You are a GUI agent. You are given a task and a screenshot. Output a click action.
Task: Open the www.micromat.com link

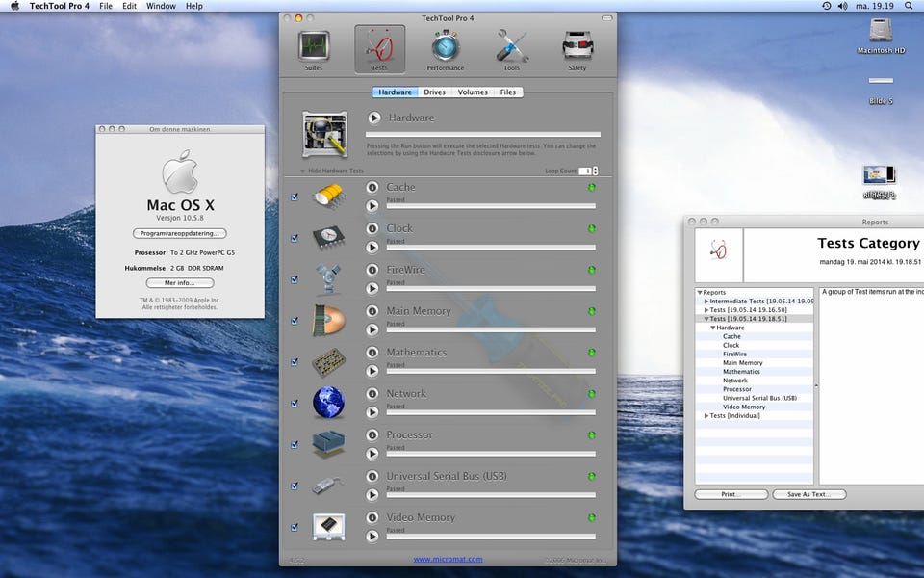point(448,559)
